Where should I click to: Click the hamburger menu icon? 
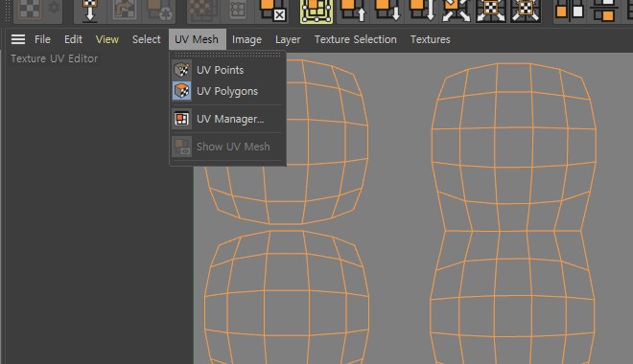pos(18,39)
